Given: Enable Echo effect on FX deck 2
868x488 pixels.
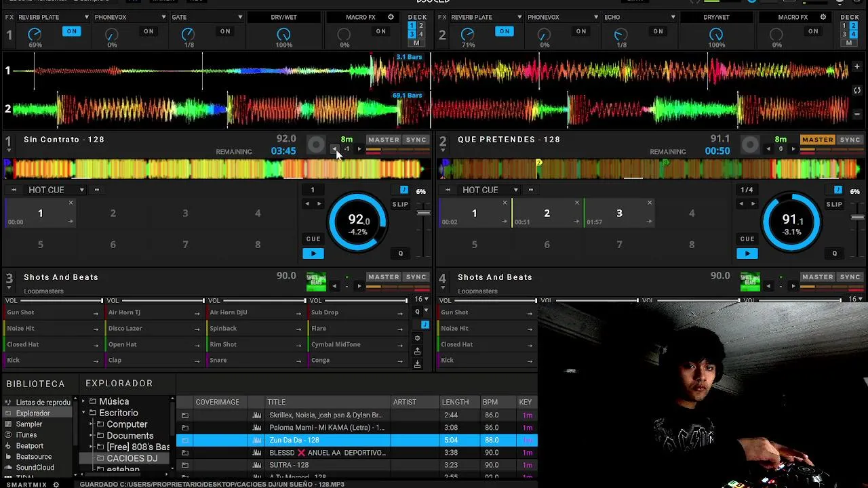Looking at the screenshot, I should 658,31.
